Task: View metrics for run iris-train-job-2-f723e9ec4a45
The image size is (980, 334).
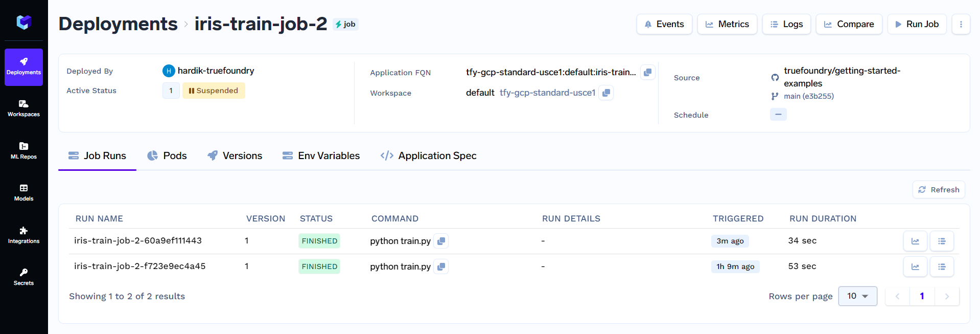Action: pos(915,266)
